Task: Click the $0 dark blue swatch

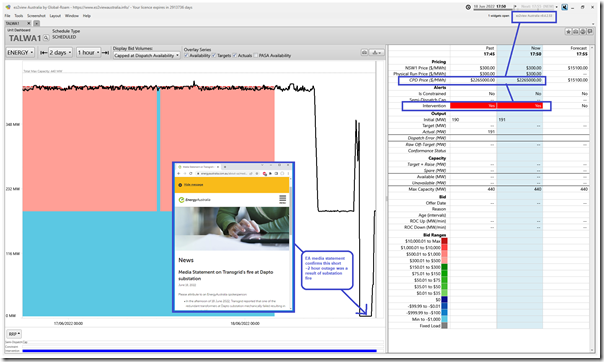Action: pos(445,300)
